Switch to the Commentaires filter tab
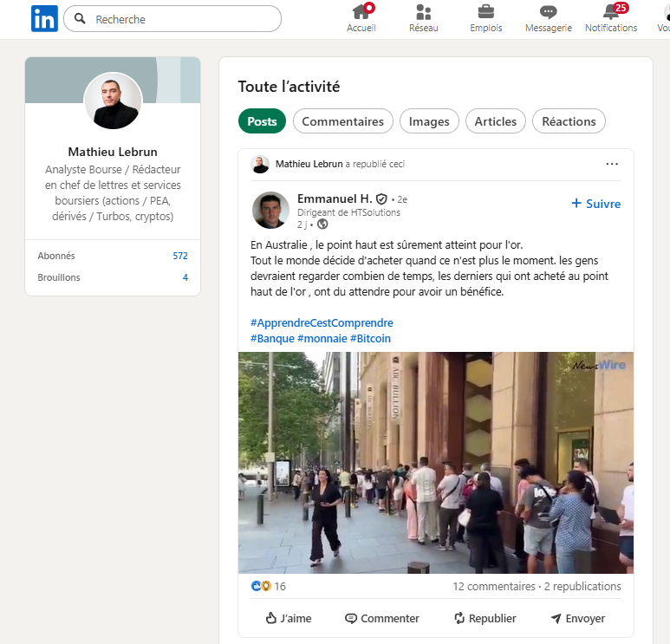 [342, 121]
